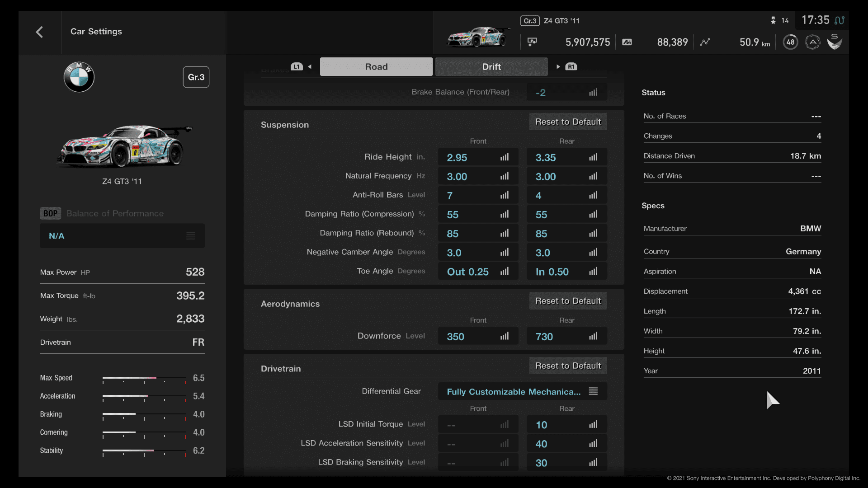
Task: Click the player count icon showing 14
Action: tap(773, 20)
